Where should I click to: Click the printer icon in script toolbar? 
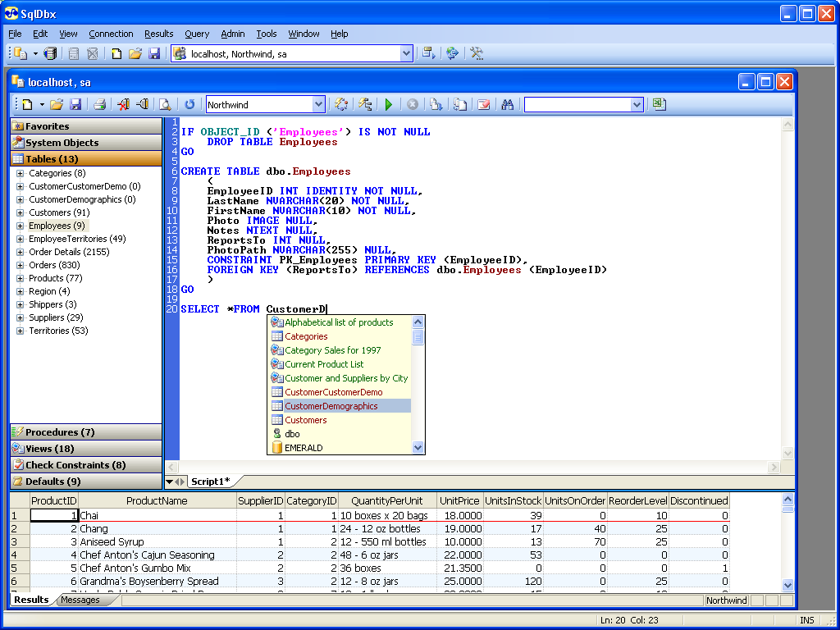pyautogui.click(x=99, y=104)
